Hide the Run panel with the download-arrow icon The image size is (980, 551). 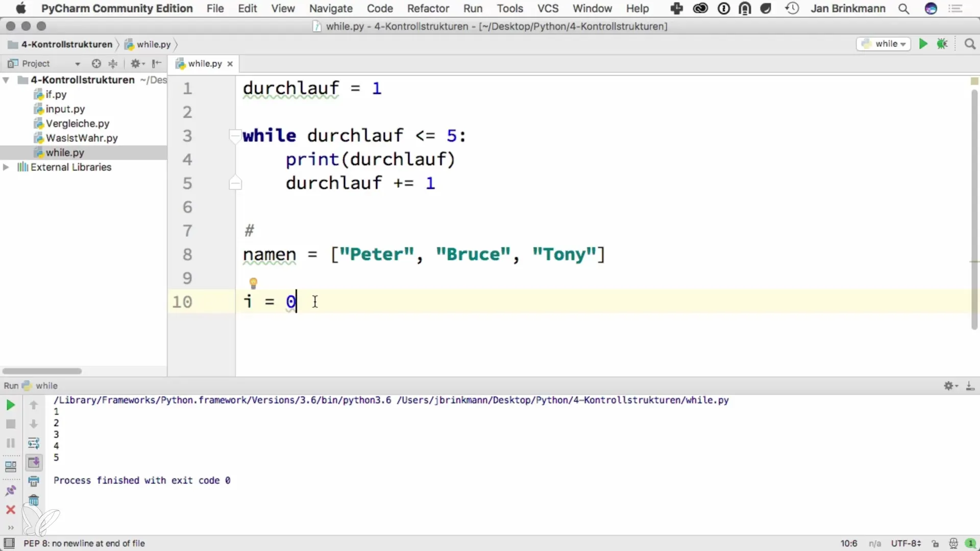pyautogui.click(x=970, y=386)
